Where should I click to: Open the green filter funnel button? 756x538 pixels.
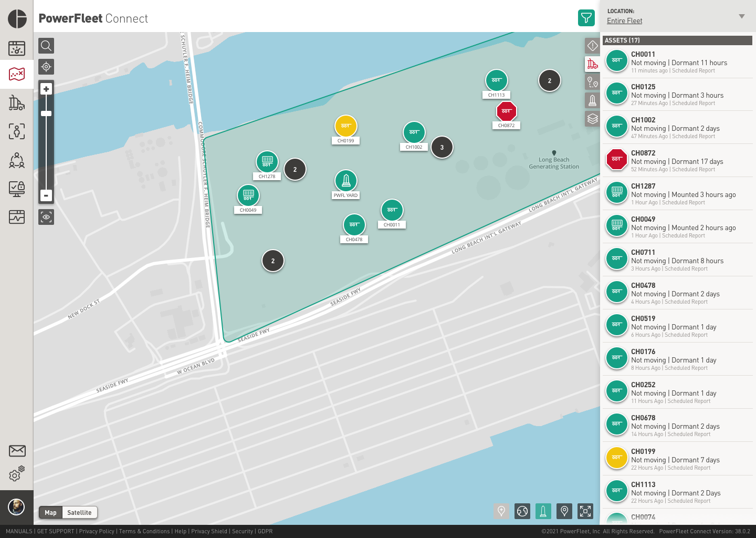586,18
